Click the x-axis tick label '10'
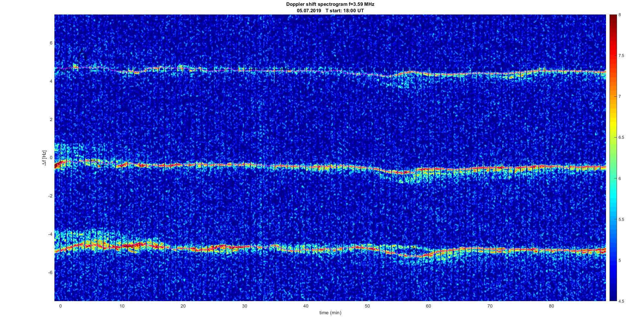644x323 pixels. coord(122,306)
